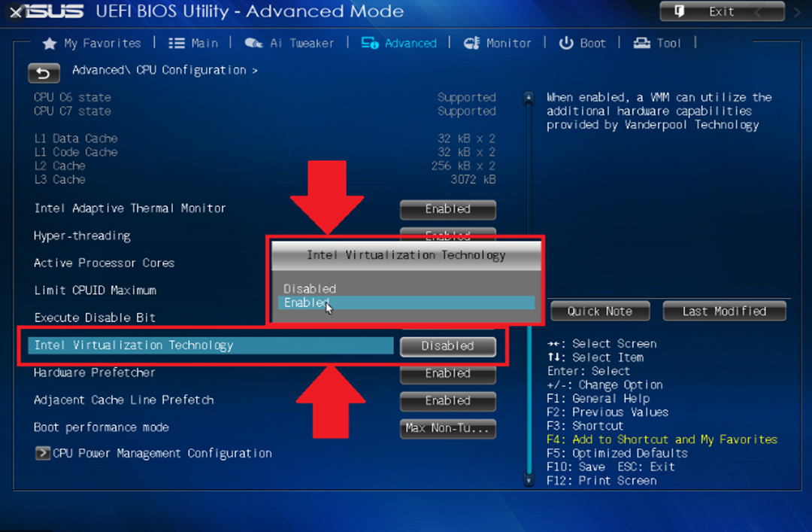Click the My Favorites star icon
The width and height of the screenshot is (812, 532).
point(50,44)
